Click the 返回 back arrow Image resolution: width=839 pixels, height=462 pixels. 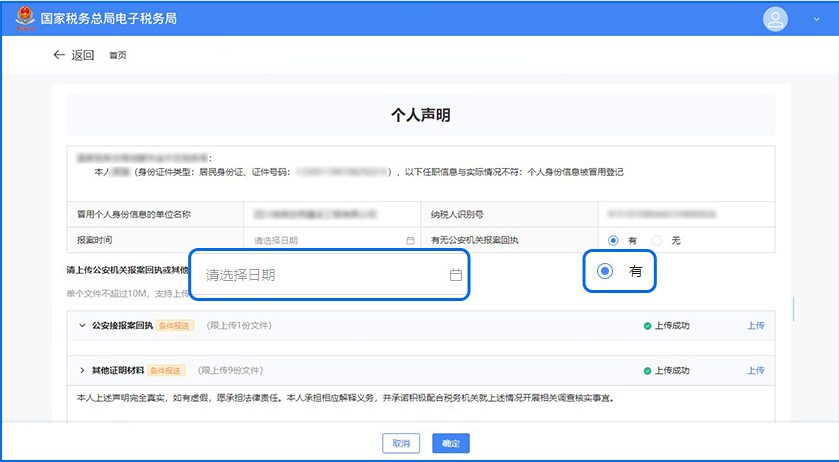click(x=59, y=55)
